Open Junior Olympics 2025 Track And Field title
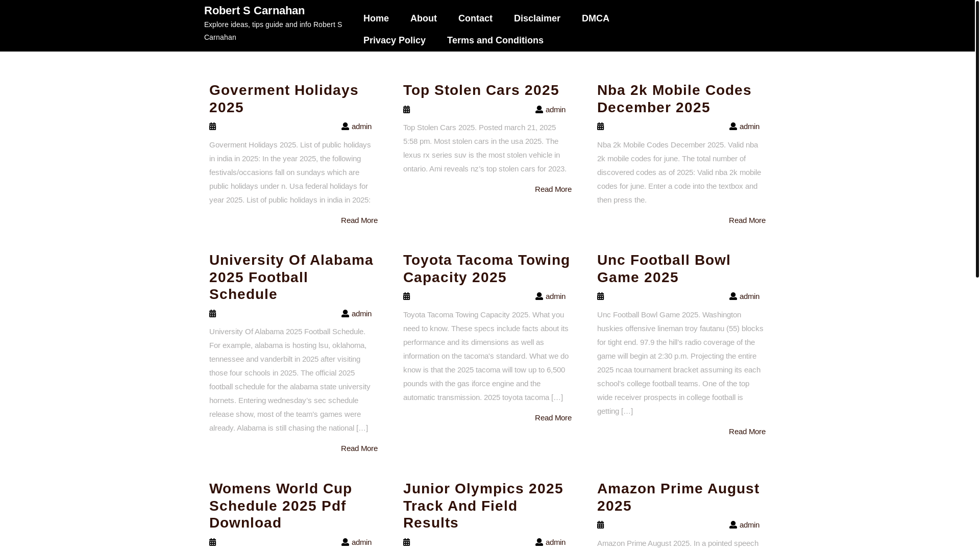Viewport: 980px width, 551px height. tap(483, 506)
